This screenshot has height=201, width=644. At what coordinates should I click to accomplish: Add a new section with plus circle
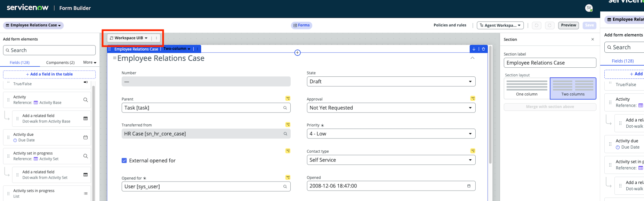tap(297, 53)
